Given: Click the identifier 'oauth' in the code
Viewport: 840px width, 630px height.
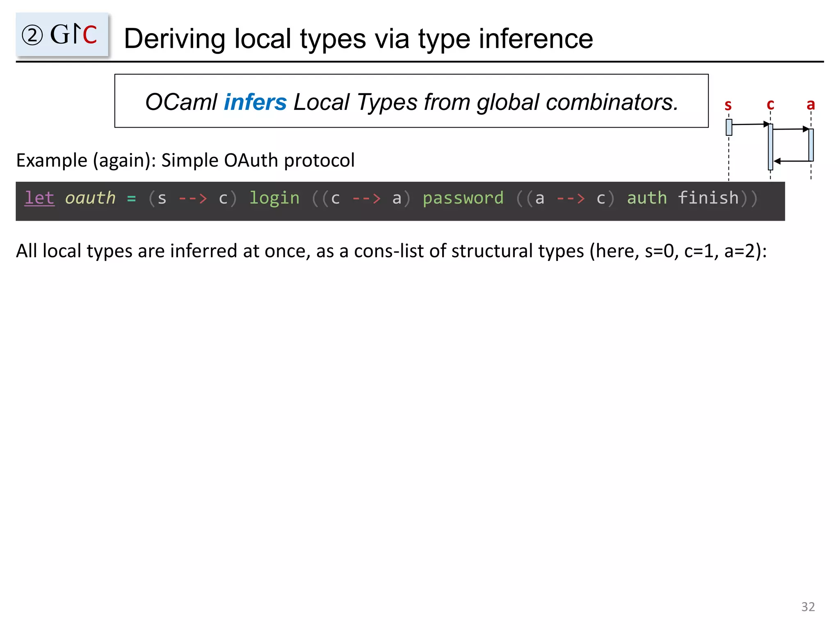Looking at the screenshot, I should click(x=90, y=198).
